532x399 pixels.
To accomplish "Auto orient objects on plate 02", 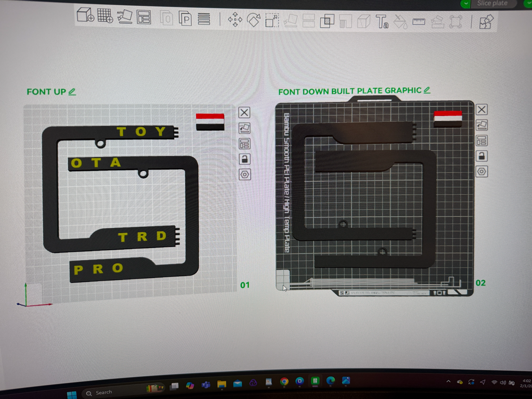I will 482,125.
